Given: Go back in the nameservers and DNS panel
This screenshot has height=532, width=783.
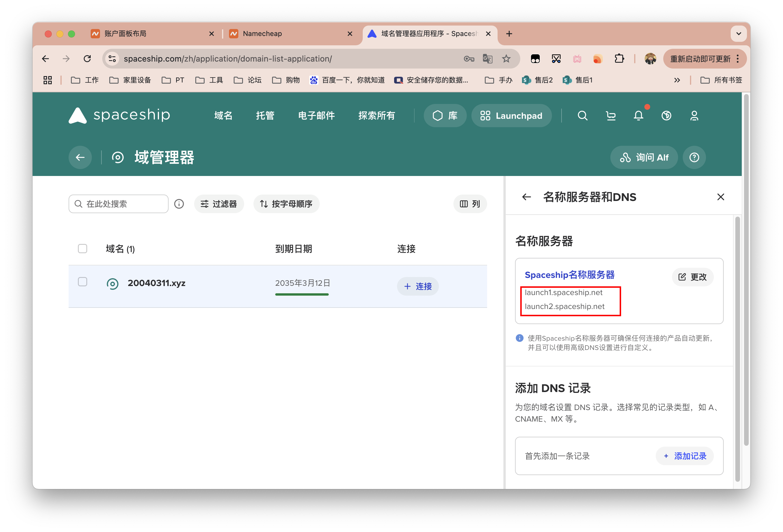Looking at the screenshot, I should click(527, 197).
